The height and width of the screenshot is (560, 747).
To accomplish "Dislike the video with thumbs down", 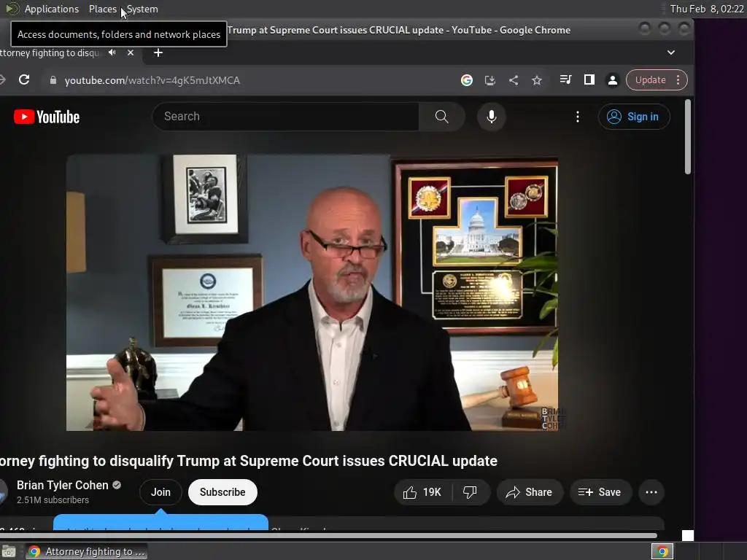I will point(471,492).
